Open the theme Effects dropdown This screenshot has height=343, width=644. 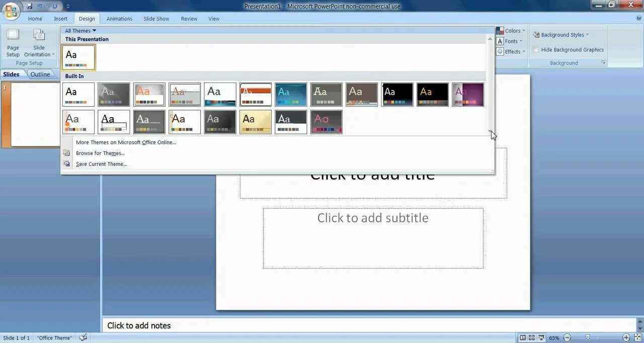coord(511,51)
